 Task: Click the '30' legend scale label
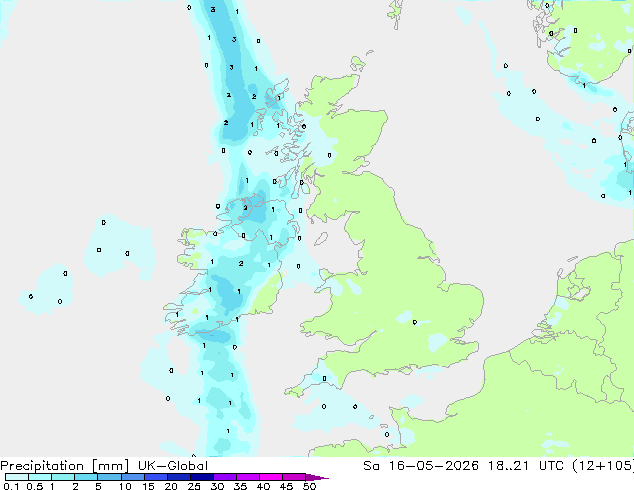pos(217,486)
